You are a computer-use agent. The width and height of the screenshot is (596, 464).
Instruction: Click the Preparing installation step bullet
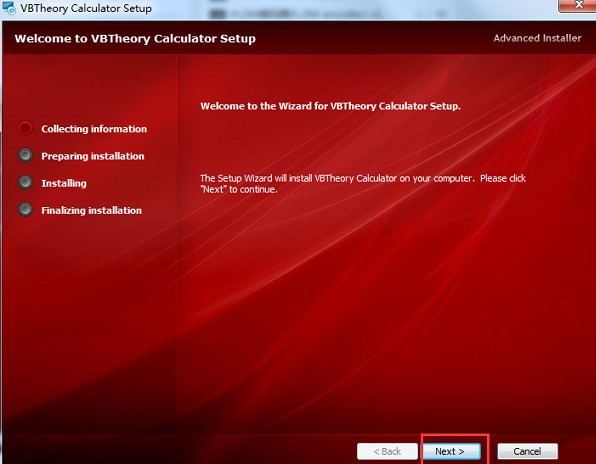(25, 155)
